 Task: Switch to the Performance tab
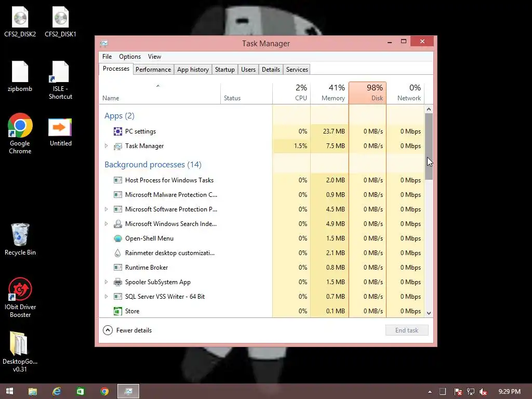coord(153,70)
